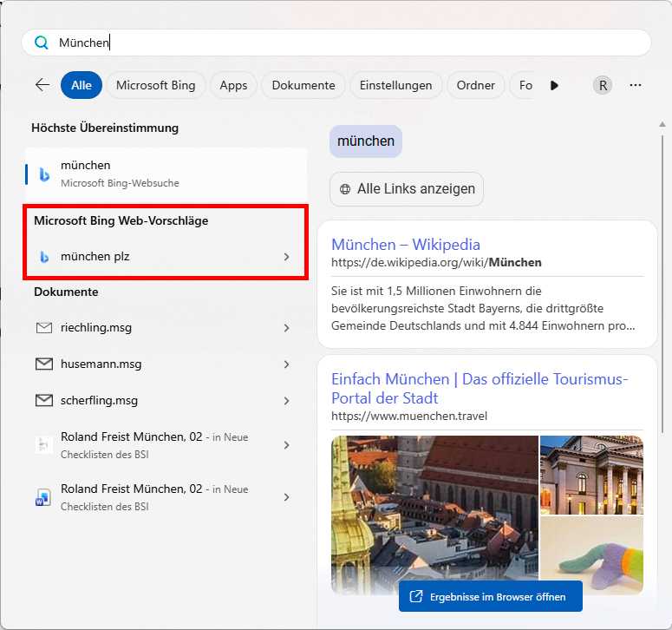The width and height of the screenshot is (672, 630).
Task: Click the Dokumente section heading
Action: (x=66, y=292)
